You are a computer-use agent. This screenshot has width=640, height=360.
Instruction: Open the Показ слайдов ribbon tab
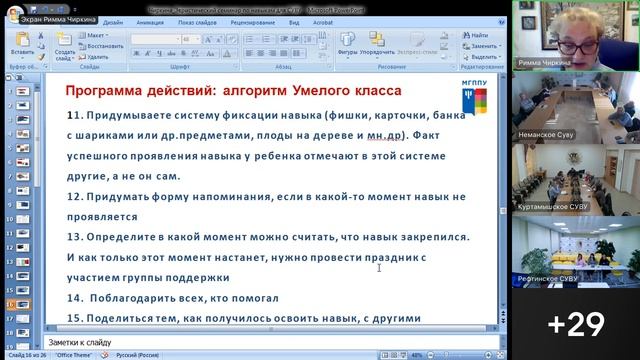(197, 23)
